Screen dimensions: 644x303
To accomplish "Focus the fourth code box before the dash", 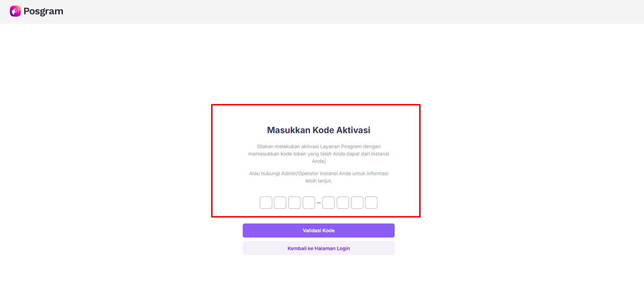I will coord(309,202).
